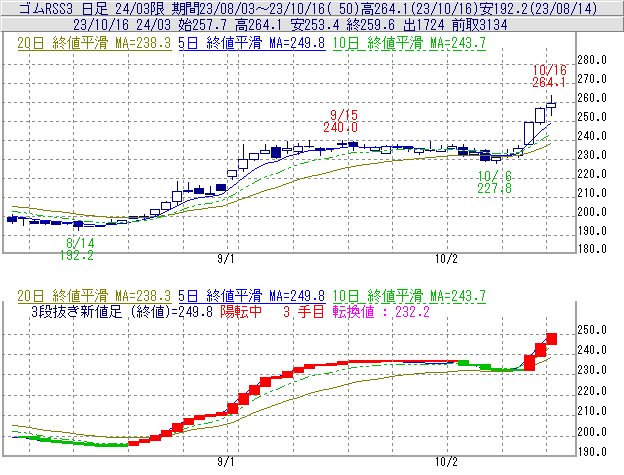
Task: Click the 260.0 upper price axis label
Action: pos(592,98)
